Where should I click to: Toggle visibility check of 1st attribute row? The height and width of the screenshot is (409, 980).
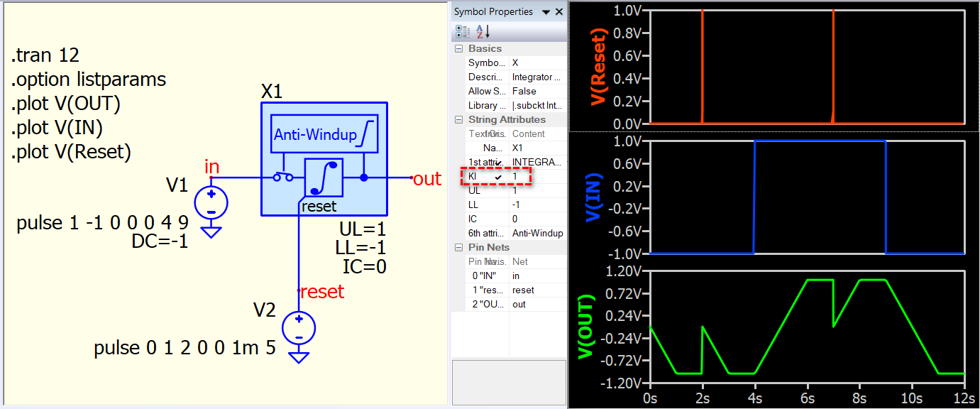click(x=498, y=162)
